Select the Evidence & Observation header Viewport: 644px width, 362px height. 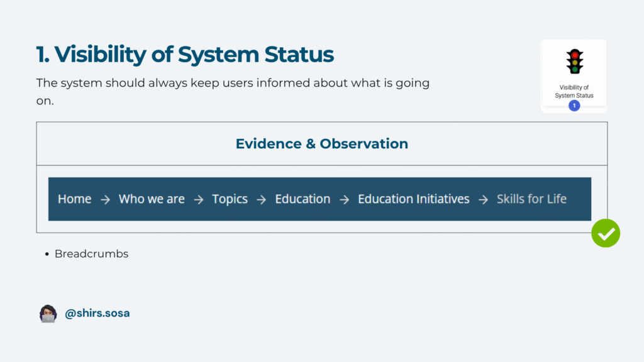(x=321, y=144)
